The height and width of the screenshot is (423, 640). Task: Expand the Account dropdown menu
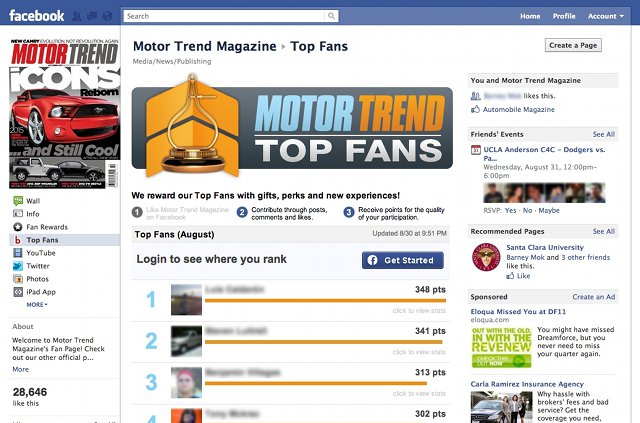606,16
